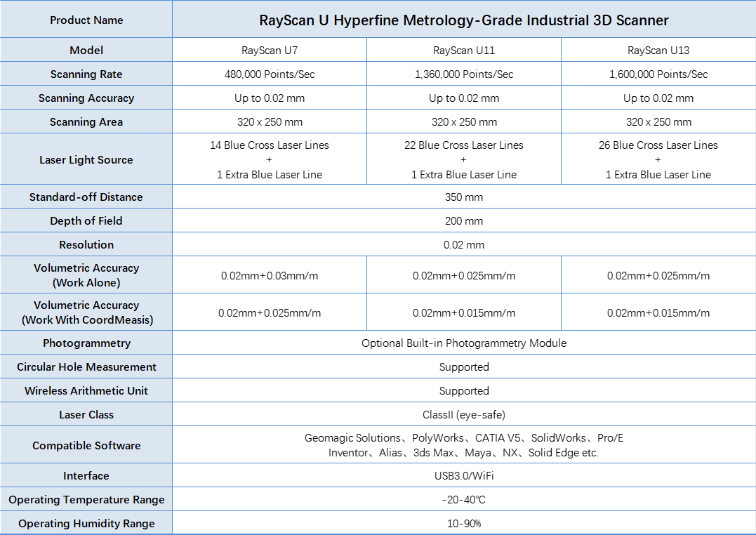Click the "480,000 Points/Sec" value
This screenshot has height=535, width=756.
pos(270,74)
